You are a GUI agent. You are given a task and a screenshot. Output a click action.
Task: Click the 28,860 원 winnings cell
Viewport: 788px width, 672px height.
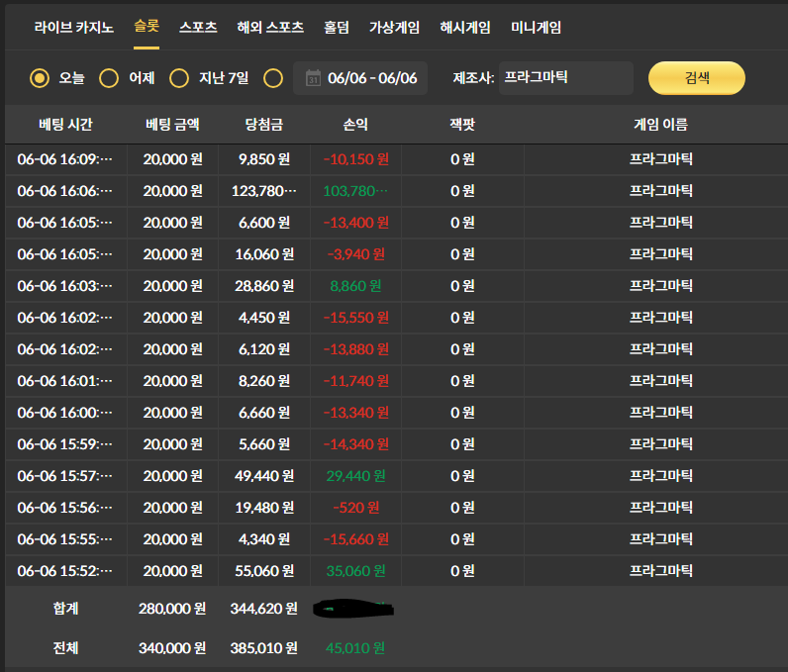click(264, 286)
